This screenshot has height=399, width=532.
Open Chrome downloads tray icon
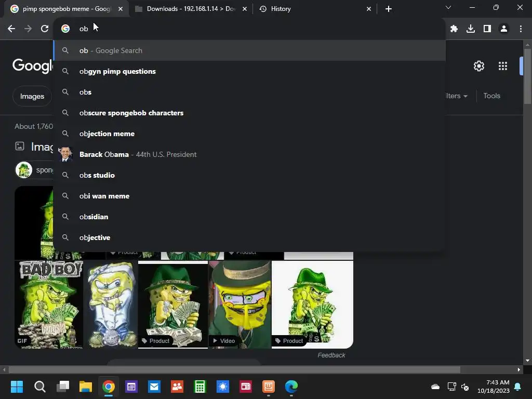(x=471, y=29)
